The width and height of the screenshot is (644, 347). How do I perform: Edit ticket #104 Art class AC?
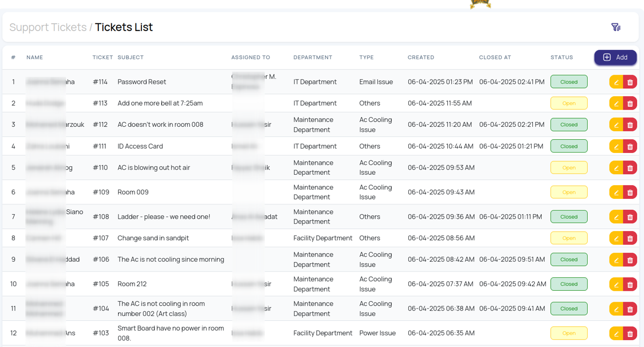[616, 308]
